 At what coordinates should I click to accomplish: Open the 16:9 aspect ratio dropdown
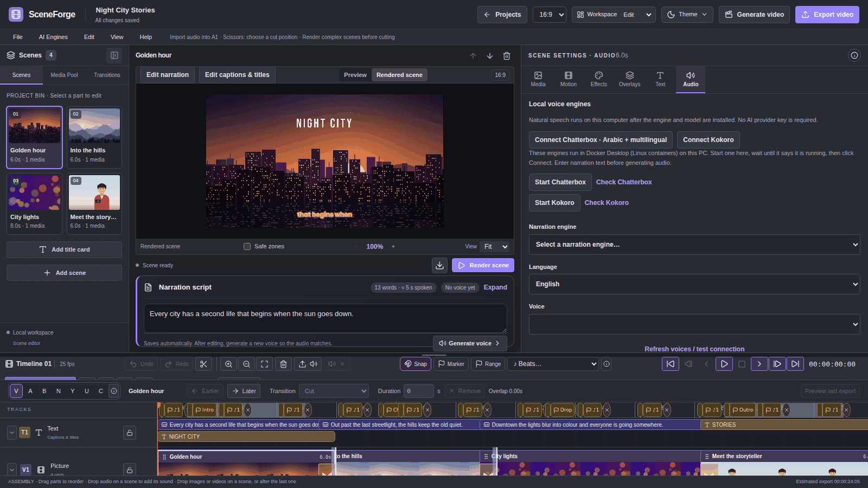[x=550, y=15]
